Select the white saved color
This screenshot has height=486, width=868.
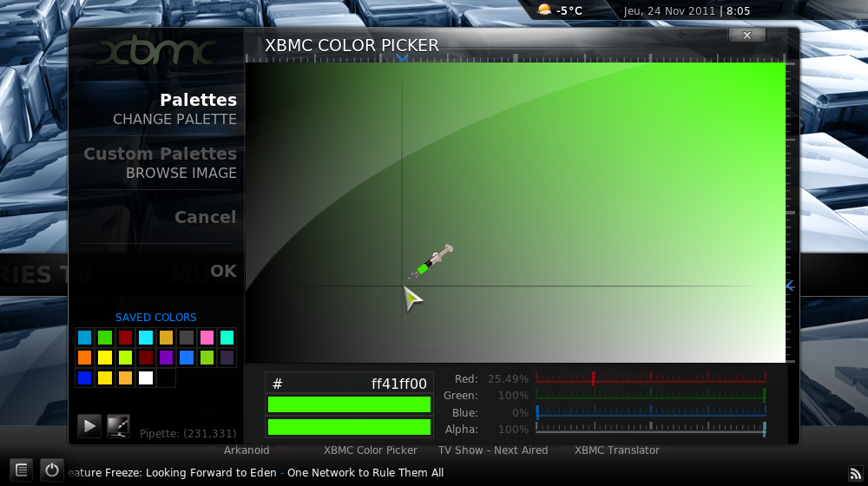click(x=146, y=378)
